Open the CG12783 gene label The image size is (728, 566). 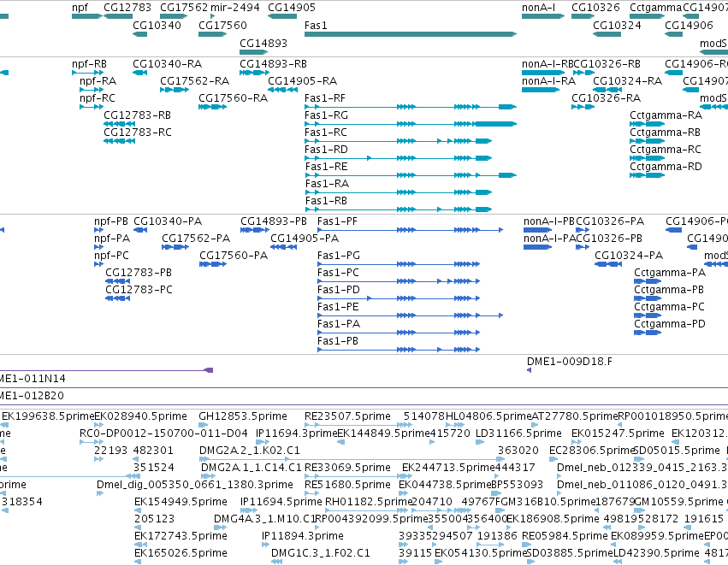tap(127, 8)
